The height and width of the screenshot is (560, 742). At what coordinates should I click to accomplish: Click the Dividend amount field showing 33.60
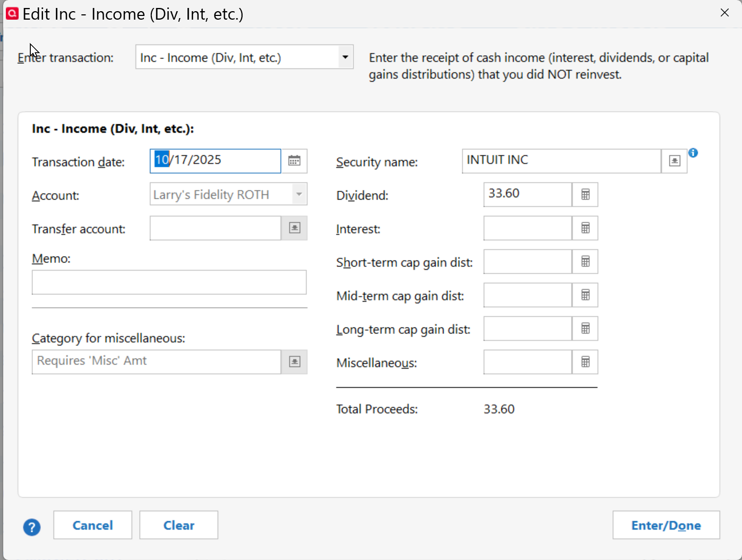[x=527, y=194]
